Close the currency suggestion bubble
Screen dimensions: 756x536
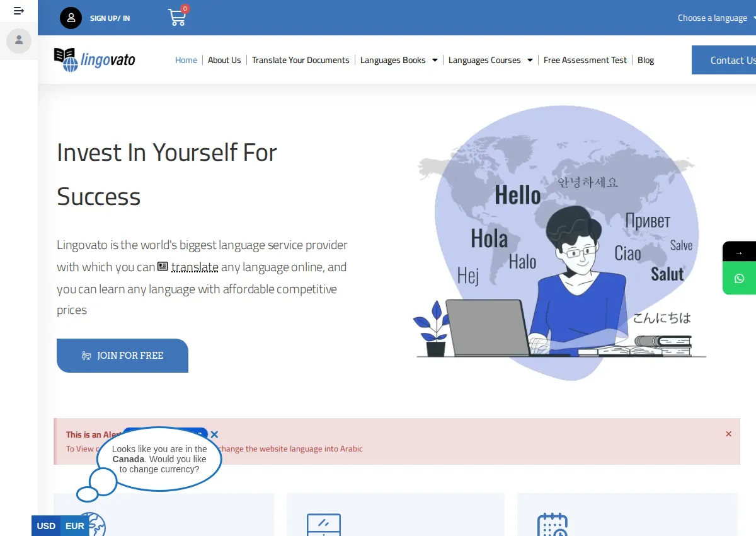[x=214, y=434]
